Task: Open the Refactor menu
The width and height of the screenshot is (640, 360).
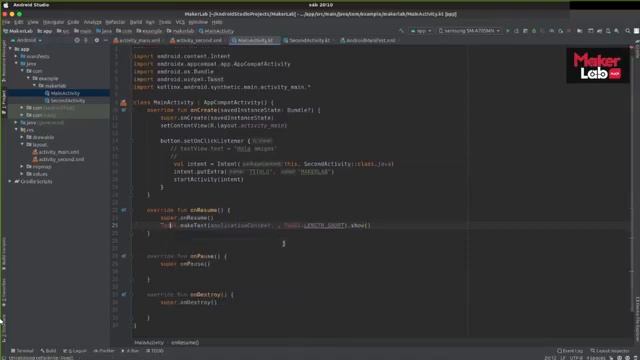Action: (115, 22)
